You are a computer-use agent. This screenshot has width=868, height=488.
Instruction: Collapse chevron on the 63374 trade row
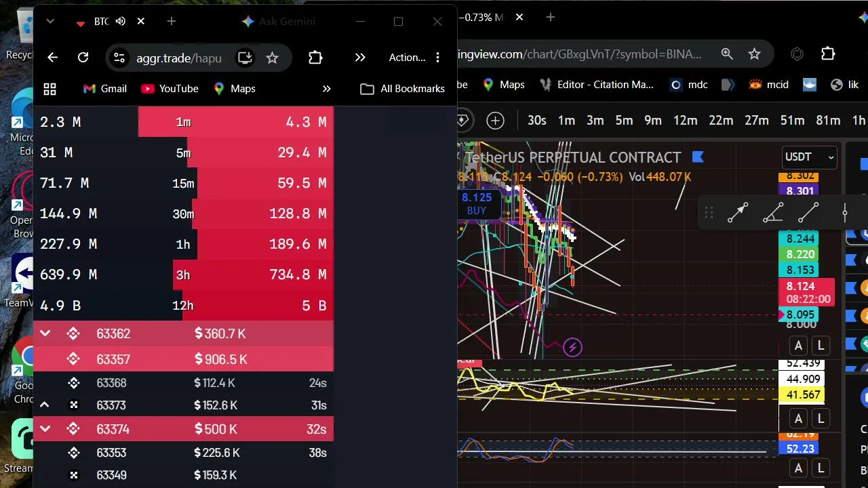[x=45, y=429]
